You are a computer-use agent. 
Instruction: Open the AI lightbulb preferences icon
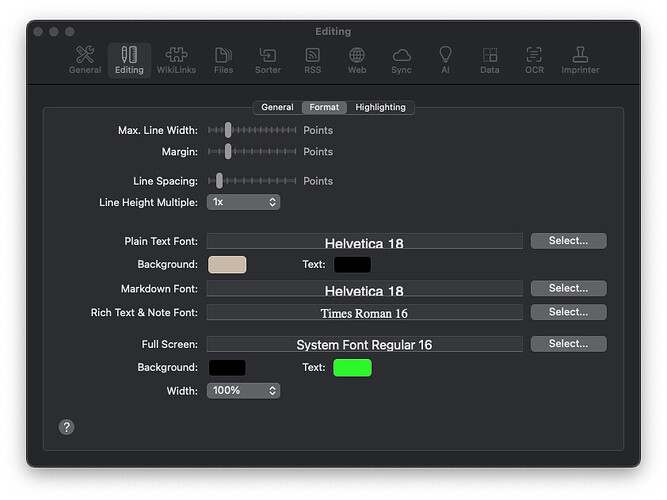tap(445, 60)
